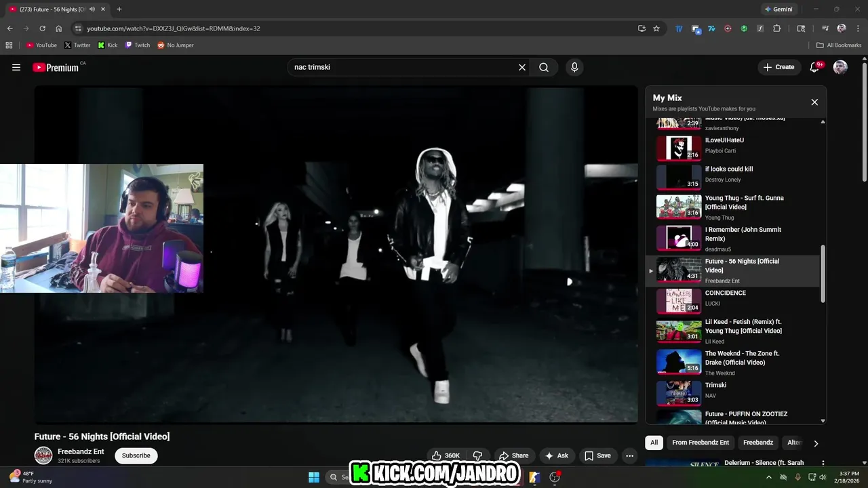Open the weather widget showing 48°F
Screen dimensions: 868x488
point(31,477)
